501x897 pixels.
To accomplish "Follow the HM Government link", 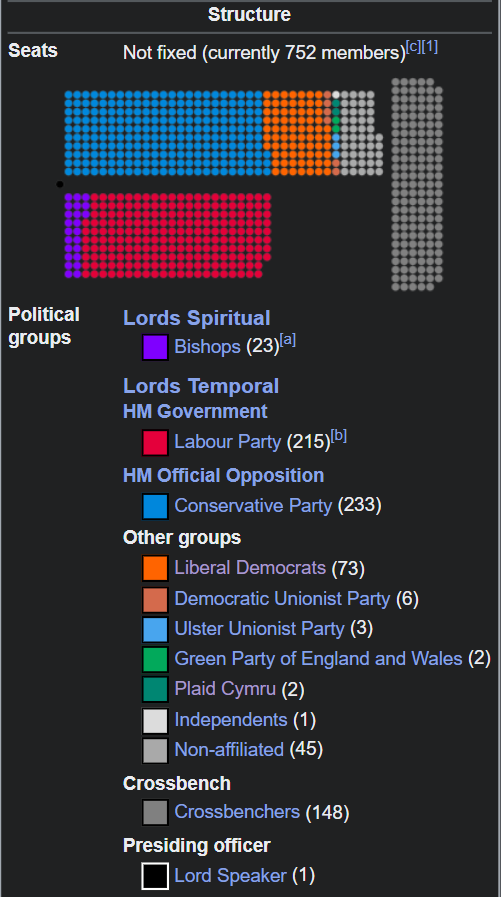I will pos(195,411).
